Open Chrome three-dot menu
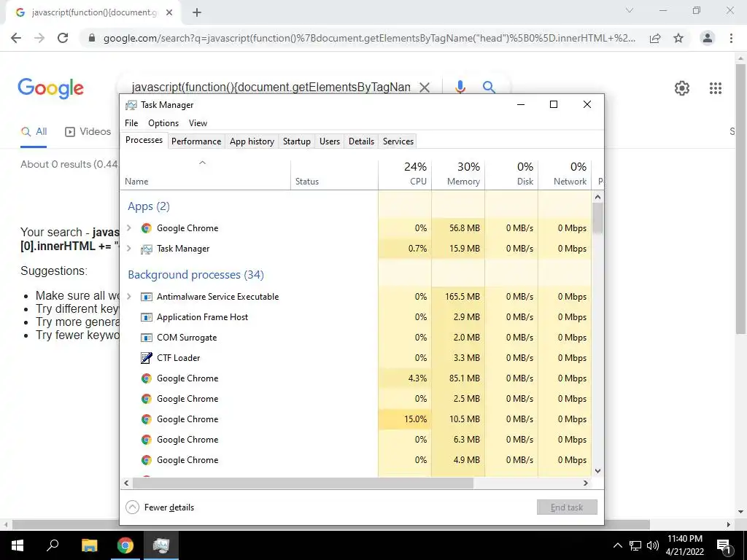Screen dimensions: 747x560 (731, 38)
